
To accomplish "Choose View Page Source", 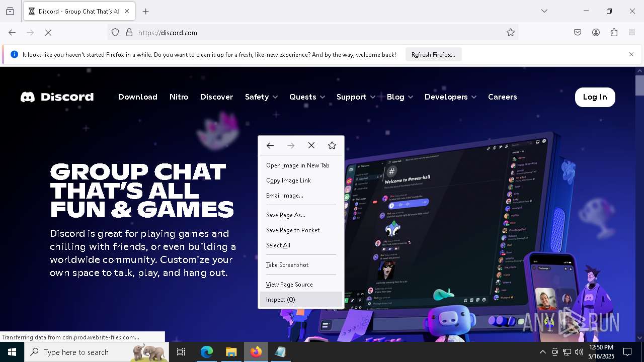I will (x=301, y=285).
